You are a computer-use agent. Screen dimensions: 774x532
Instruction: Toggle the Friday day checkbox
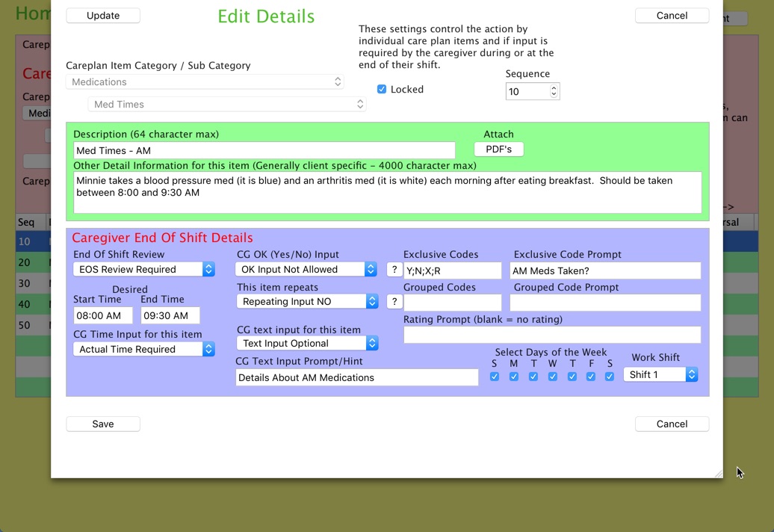tap(591, 377)
